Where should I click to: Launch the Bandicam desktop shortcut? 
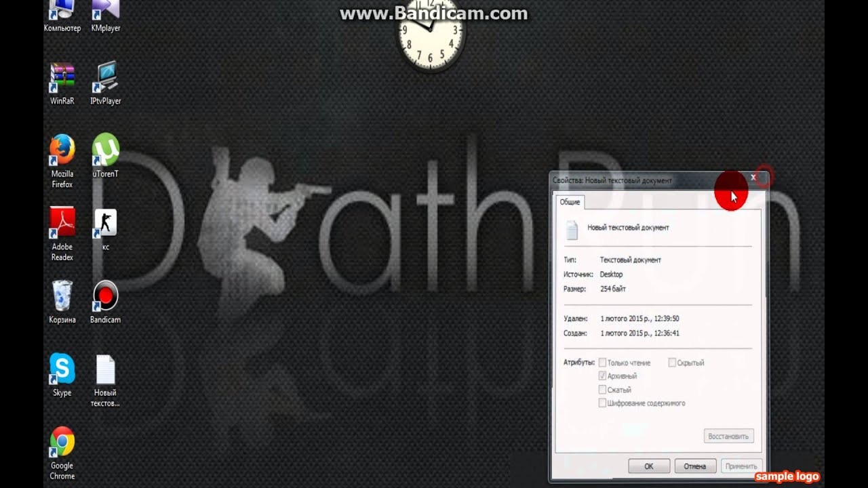pyautogui.click(x=105, y=302)
